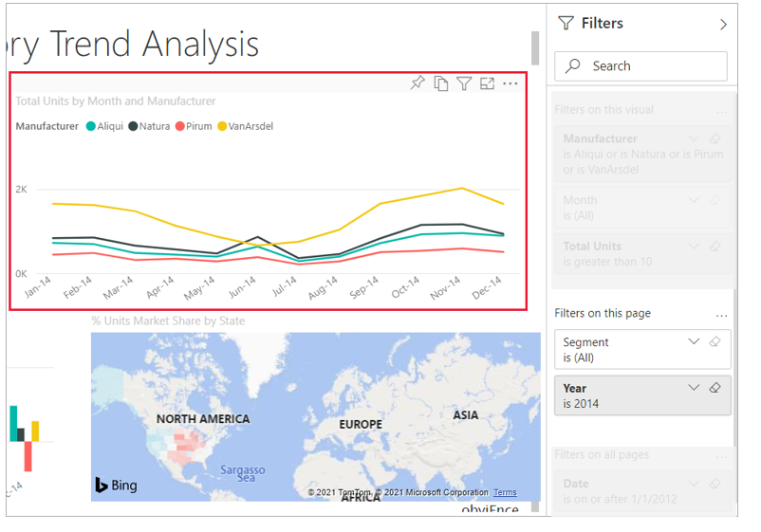The image size is (761, 532).
Task: Clear the Manufacturer filter with eraser icon
Action: click(715, 138)
